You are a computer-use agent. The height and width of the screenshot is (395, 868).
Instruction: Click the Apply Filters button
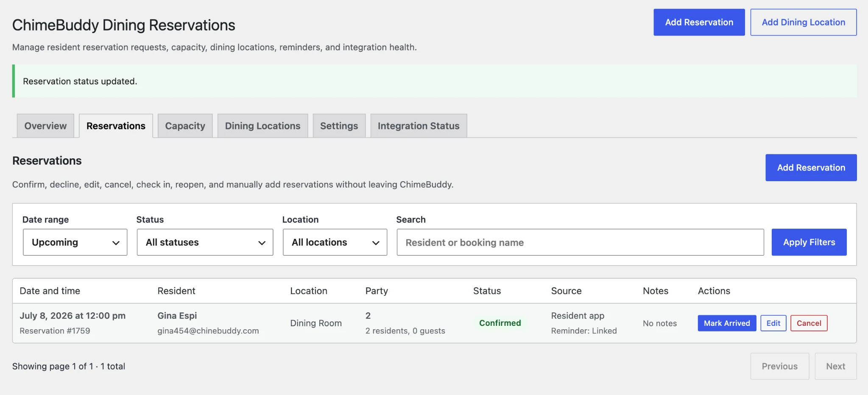pos(809,242)
